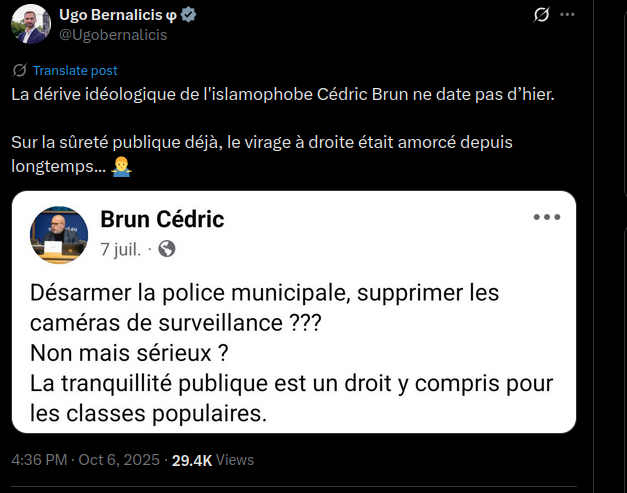
Task: Click the translate icon beside Translate post
Action: tap(20, 71)
